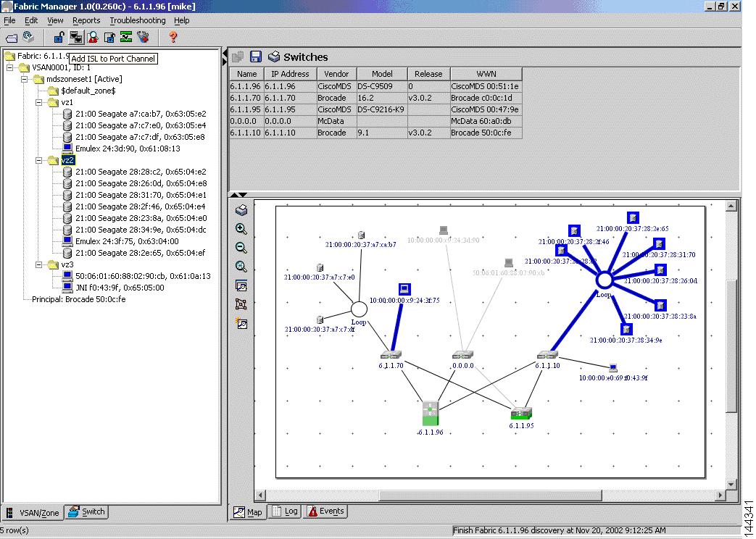This screenshot has width=756, height=539.
Task: Sort table by the IP Address column header
Action: pyautogui.click(x=290, y=74)
